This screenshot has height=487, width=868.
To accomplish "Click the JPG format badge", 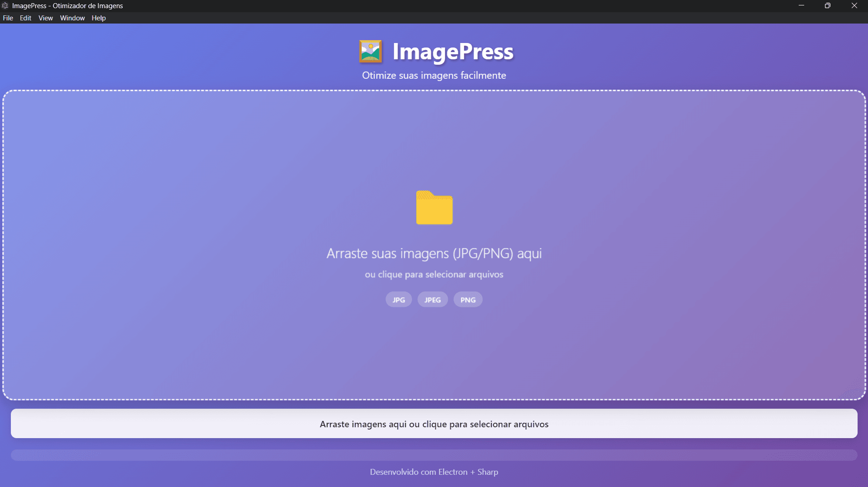I will (x=398, y=300).
